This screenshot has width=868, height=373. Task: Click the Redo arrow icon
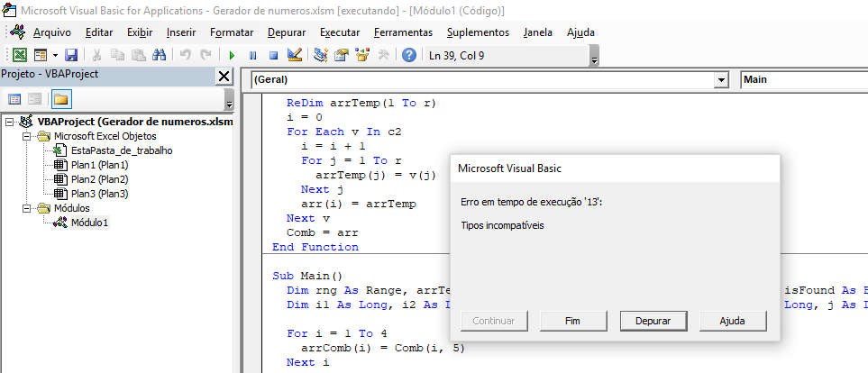pos(206,55)
